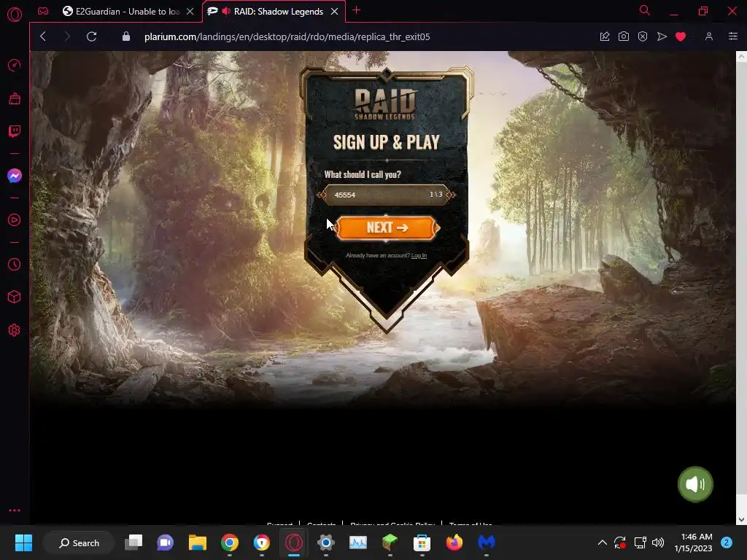This screenshot has width=747, height=560.
Task: Close the RAID: Shadow Legends tab
Action: click(x=334, y=12)
